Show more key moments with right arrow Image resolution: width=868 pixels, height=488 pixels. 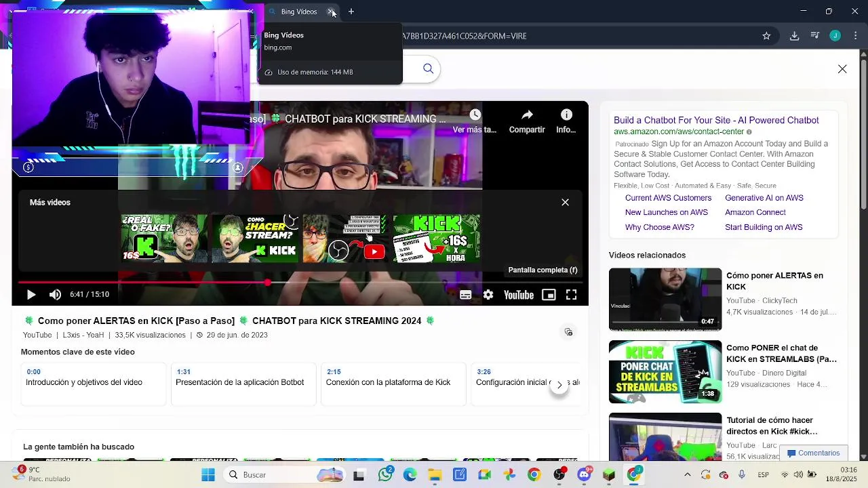click(x=559, y=384)
